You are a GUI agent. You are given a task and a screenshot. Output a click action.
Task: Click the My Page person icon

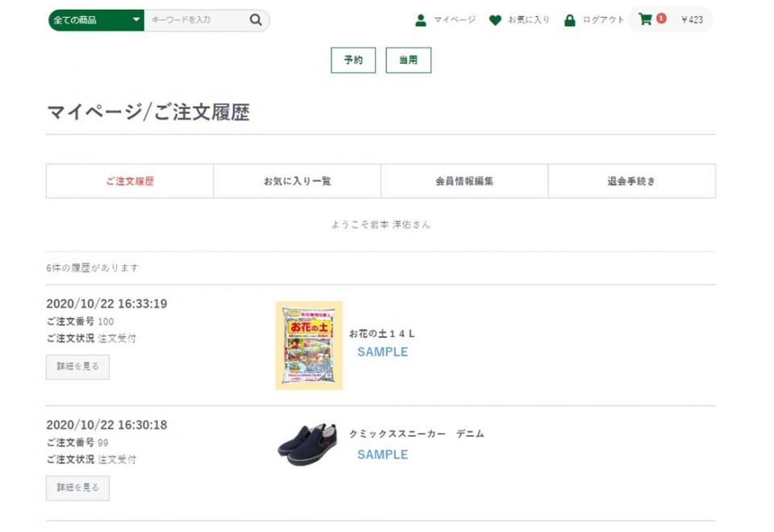(x=420, y=20)
